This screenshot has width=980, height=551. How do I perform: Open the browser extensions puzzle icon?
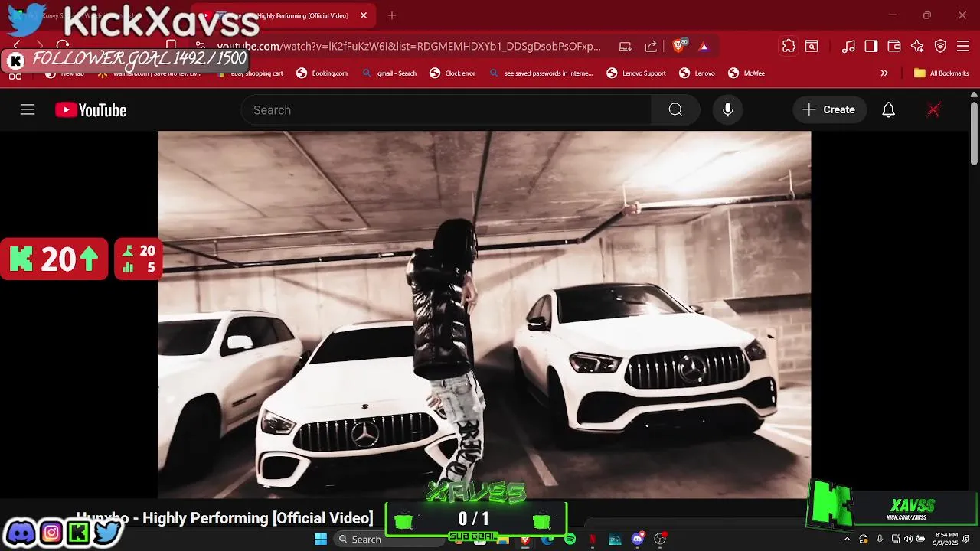point(789,46)
